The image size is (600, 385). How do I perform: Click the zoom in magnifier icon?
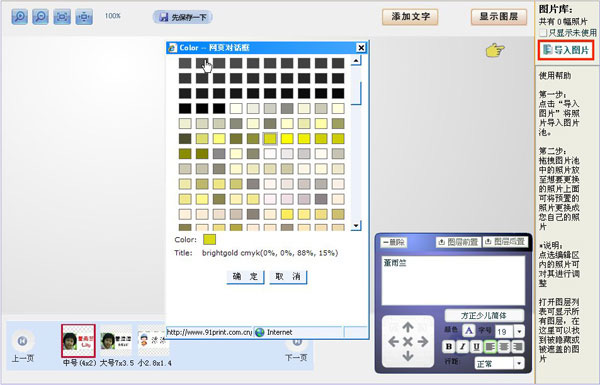20,16
